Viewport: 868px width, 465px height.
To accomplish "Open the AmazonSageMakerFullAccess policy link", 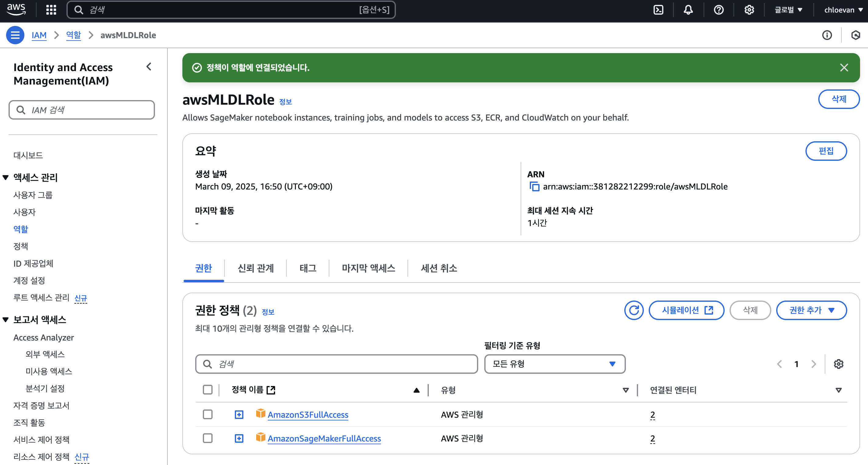I will coord(324,438).
